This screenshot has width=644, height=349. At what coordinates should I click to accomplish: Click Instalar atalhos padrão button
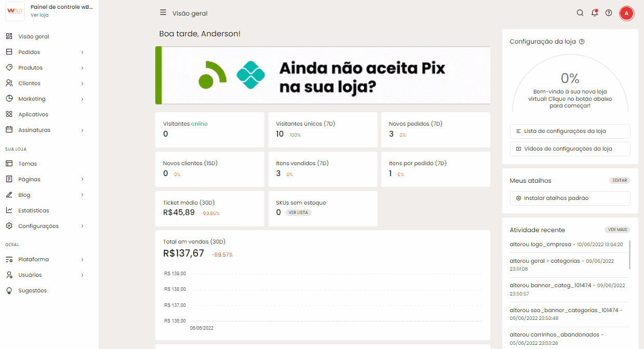pos(570,198)
